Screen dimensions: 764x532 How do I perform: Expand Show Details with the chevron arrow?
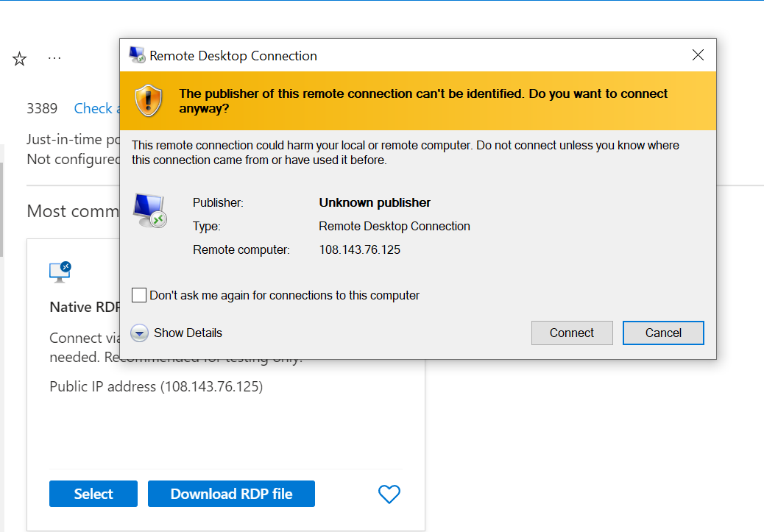point(139,333)
